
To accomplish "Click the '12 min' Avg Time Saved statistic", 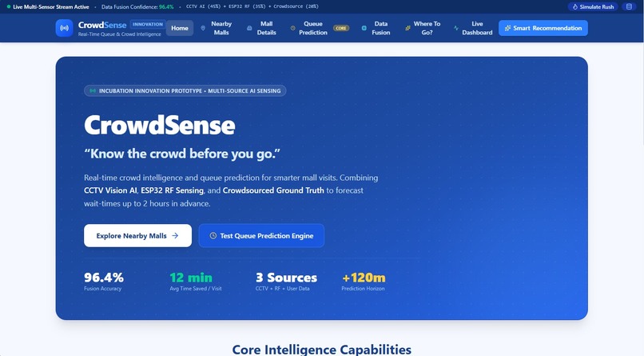I will click(191, 278).
